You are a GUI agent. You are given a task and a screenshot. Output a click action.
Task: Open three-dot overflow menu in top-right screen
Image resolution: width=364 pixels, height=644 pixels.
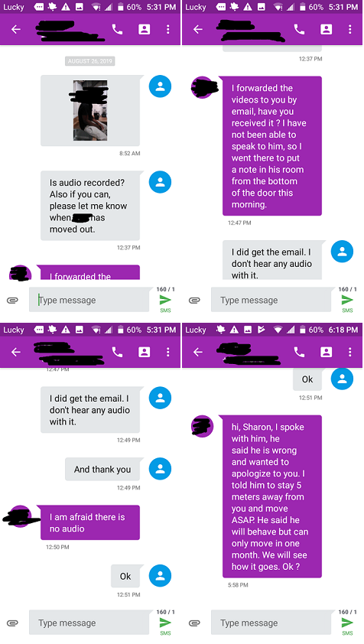350,29
